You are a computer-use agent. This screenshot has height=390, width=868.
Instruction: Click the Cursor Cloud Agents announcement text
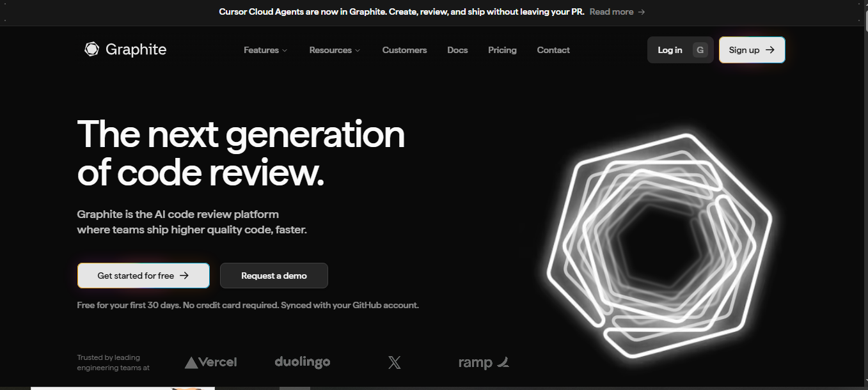[401, 12]
